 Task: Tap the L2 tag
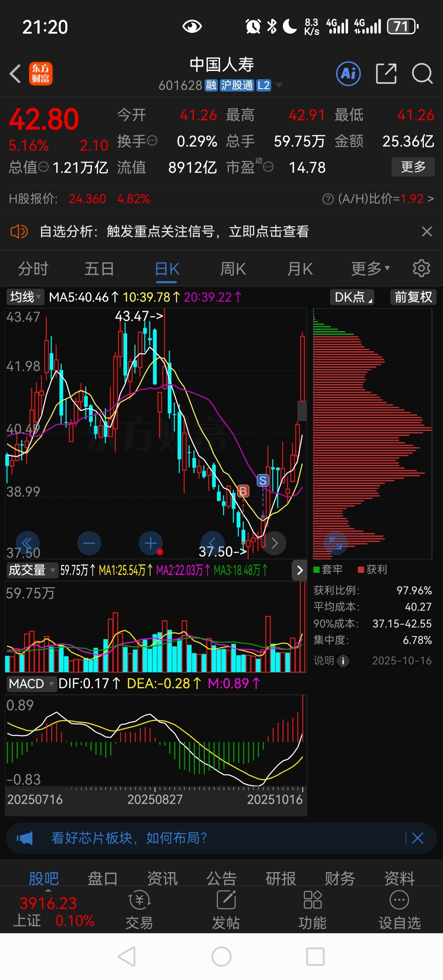pyautogui.click(x=264, y=85)
